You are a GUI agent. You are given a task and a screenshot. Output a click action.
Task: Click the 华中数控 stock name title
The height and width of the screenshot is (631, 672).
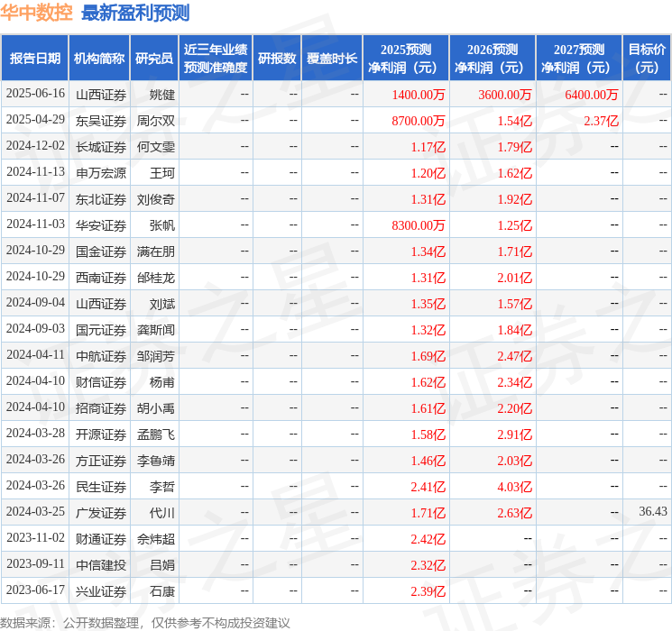coord(37,13)
